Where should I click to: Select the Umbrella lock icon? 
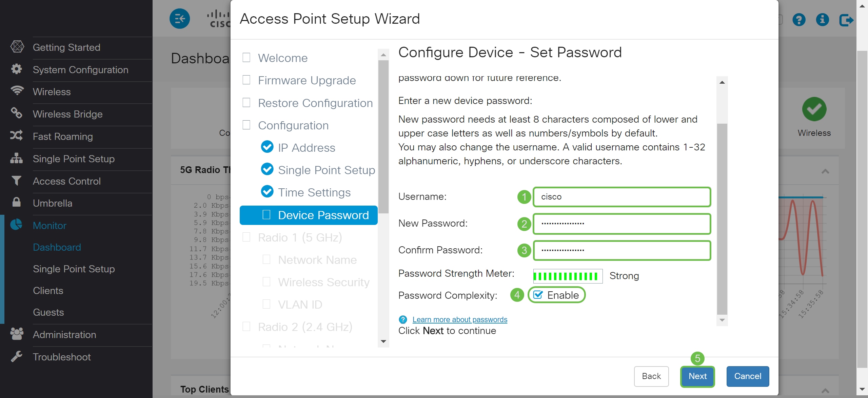[x=17, y=203]
